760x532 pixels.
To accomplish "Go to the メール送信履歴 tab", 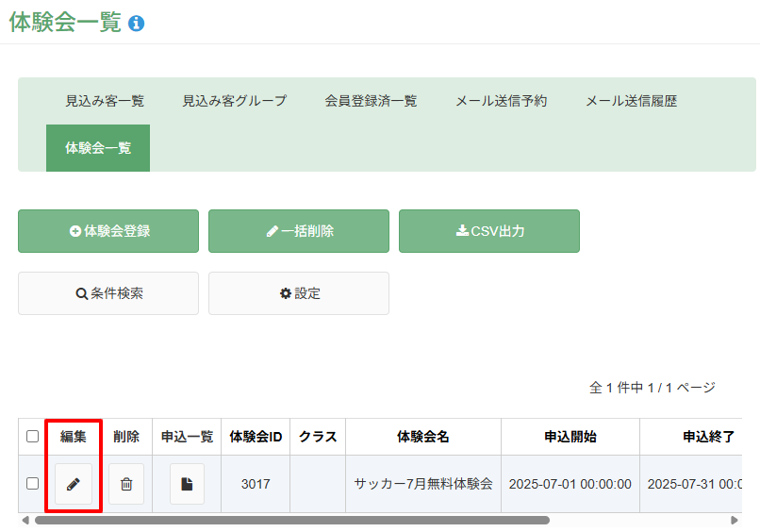I will pos(631,101).
